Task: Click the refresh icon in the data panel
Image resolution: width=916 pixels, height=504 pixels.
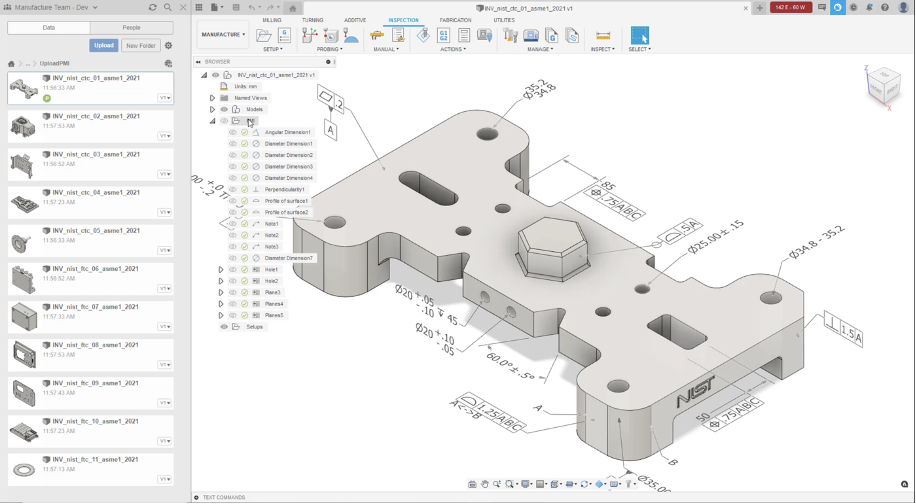Action: tap(152, 7)
